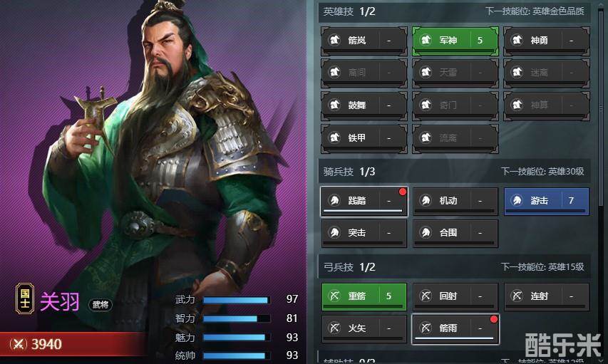This screenshot has width=608, height=364.
Task: Click the crossed swords power icon
Action: point(19,344)
